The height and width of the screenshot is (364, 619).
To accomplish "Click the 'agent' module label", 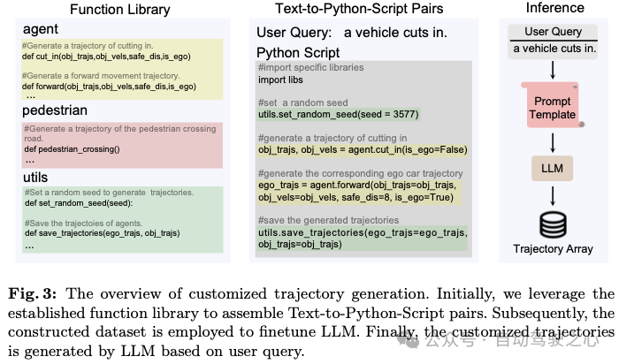I will pyautogui.click(x=41, y=29).
